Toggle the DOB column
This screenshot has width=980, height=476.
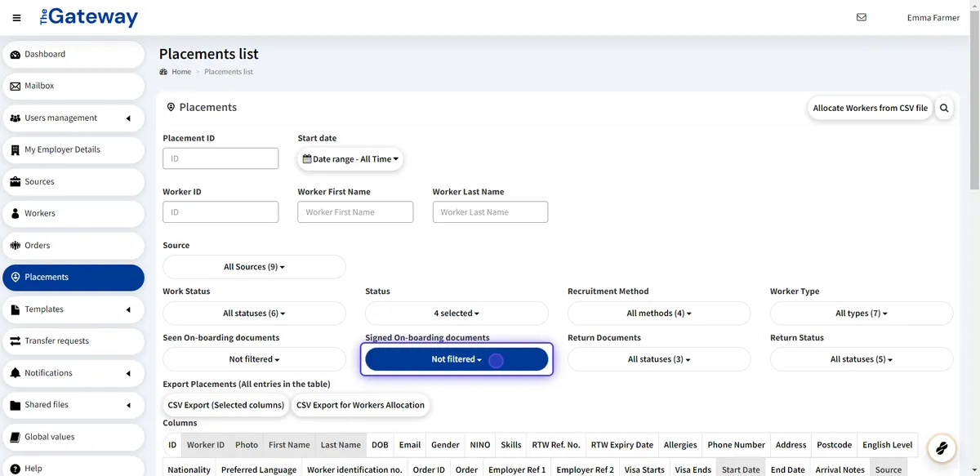coord(380,445)
